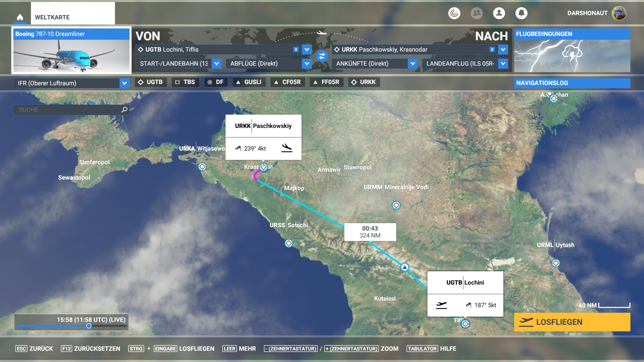This screenshot has width=644, height=362.
Task: Select the GUSLI waypoint in route bar
Action: pos(249,82)
